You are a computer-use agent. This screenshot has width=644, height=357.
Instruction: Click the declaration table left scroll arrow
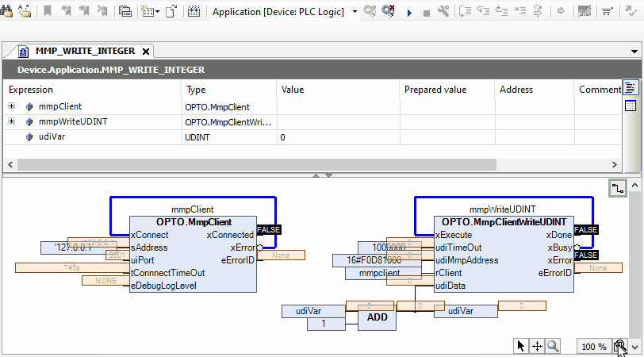click(x=10, y=165)
